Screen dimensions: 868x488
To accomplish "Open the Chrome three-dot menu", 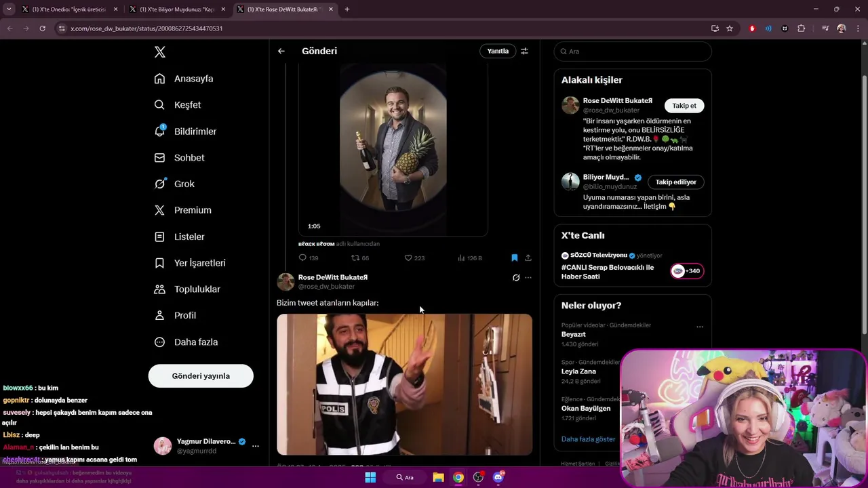I will pos(858,28).
